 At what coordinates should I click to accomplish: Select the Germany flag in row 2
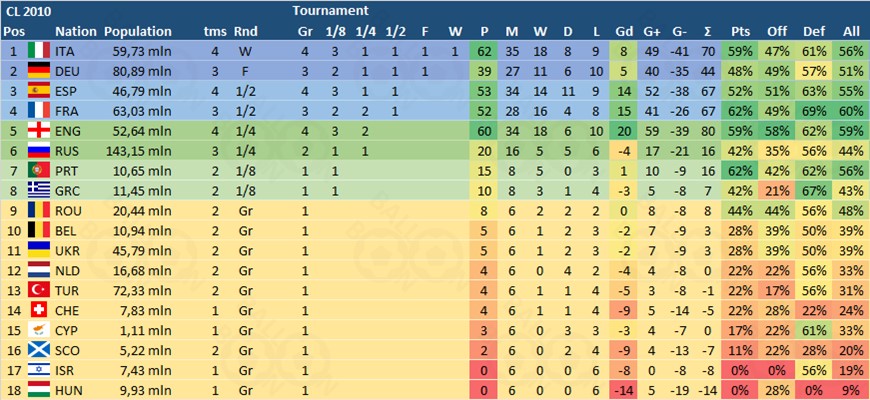[39, 72]
